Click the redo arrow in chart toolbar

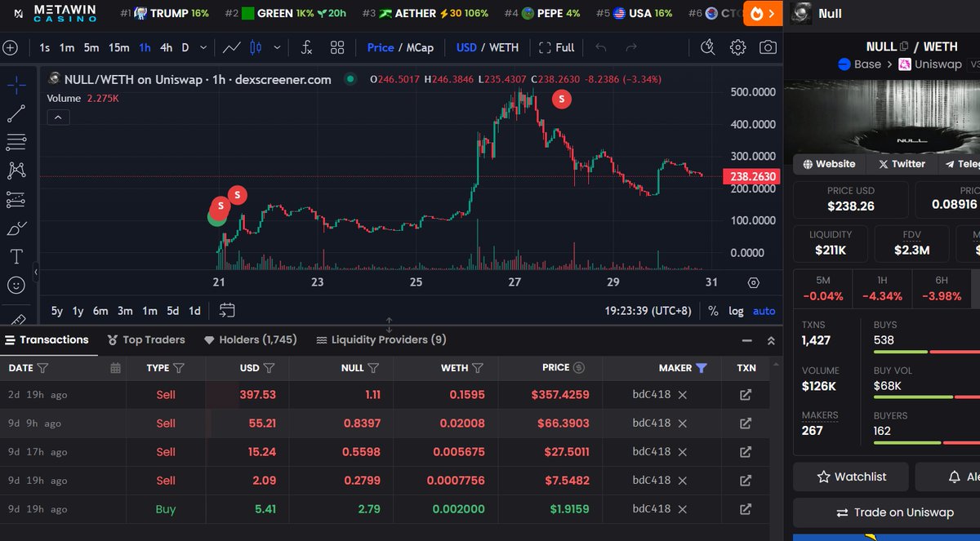pos(630,47)
